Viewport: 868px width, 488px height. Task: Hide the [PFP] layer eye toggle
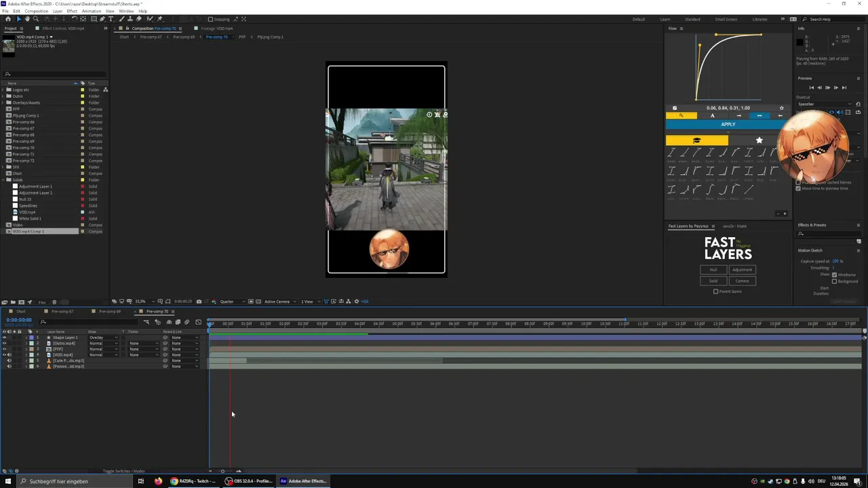4,349
